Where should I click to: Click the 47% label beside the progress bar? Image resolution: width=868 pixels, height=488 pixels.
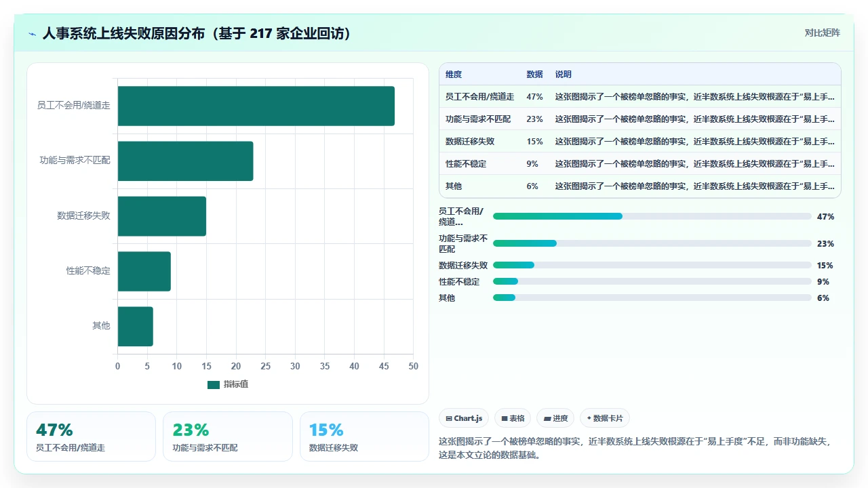point(825,217)
